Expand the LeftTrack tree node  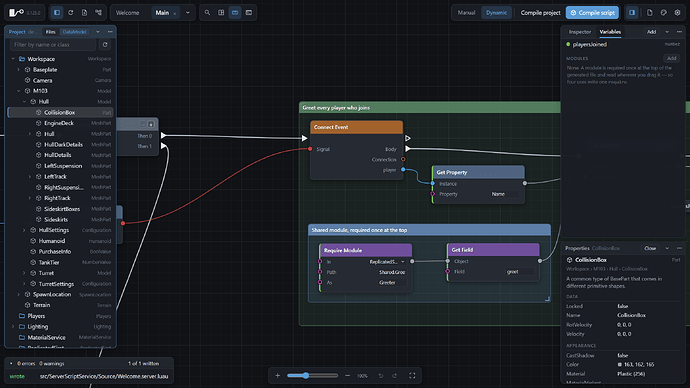(30, 176)
